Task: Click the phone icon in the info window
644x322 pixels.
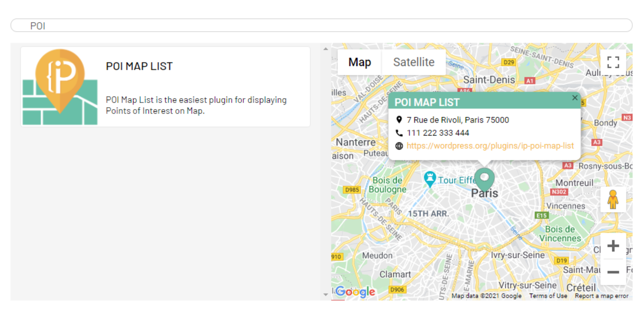Action: pos(399,133)
